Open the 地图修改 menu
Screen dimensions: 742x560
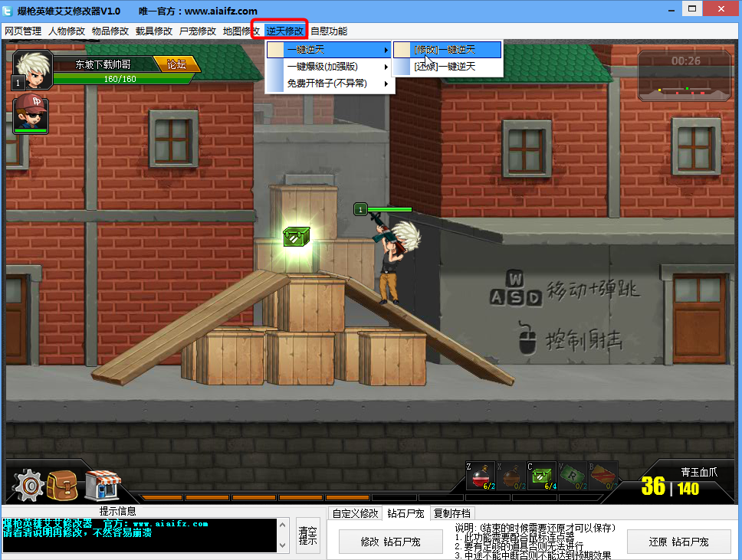[241, 31]
